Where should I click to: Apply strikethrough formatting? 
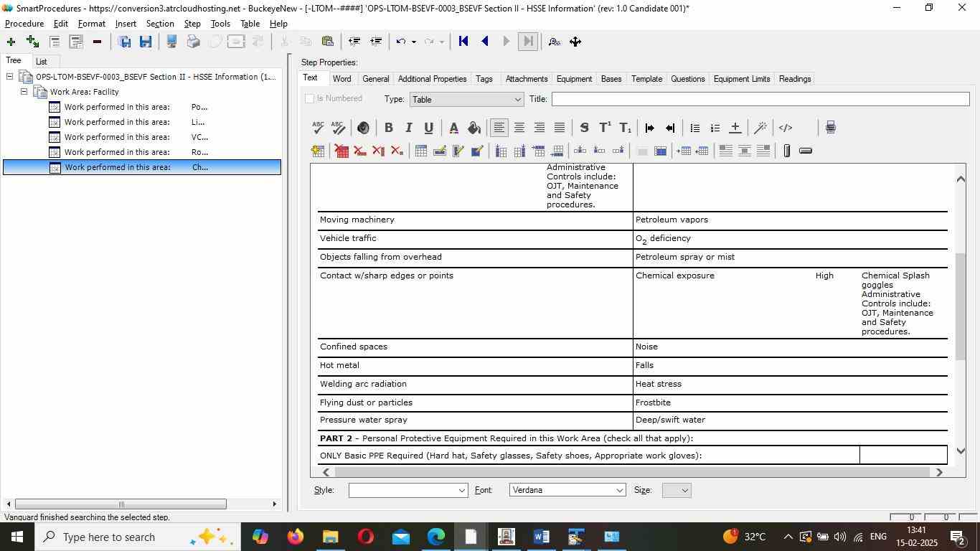[x=584, y=128]
